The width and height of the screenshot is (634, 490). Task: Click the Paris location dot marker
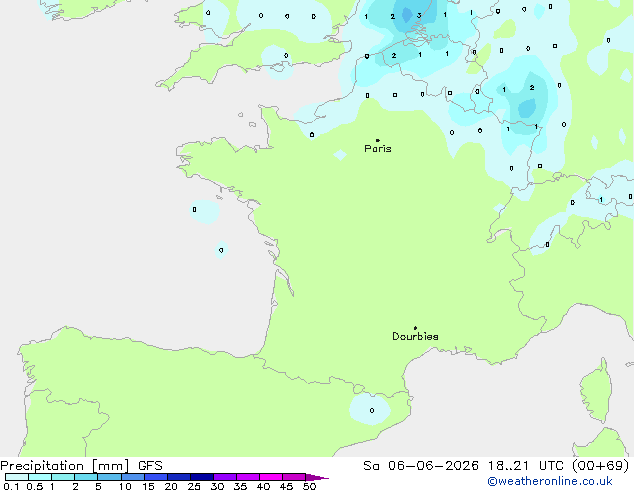point(378,140)
